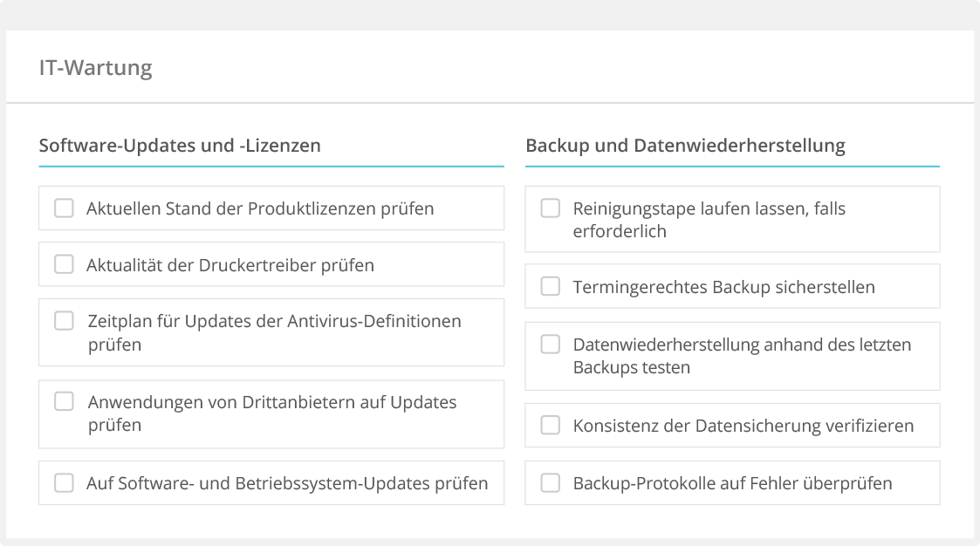This screenshot has height=546, width=980.
Task: Tick Datenwiederherstellung anhand des letzten Backups testen
Action: point(550,345)
